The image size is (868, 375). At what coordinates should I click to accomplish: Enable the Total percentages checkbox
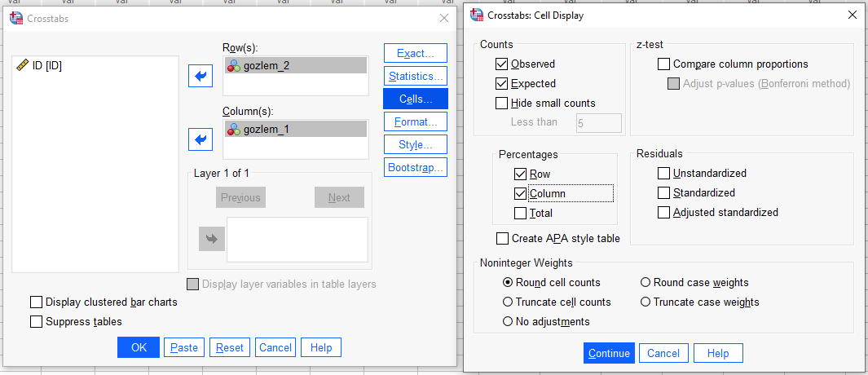tap(522, 214)
